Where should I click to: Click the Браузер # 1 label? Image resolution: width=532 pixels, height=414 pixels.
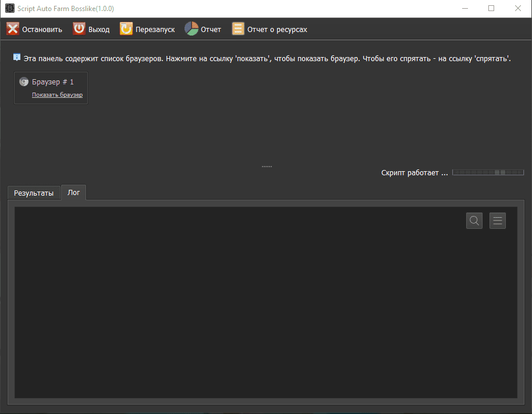pos(53,82)
